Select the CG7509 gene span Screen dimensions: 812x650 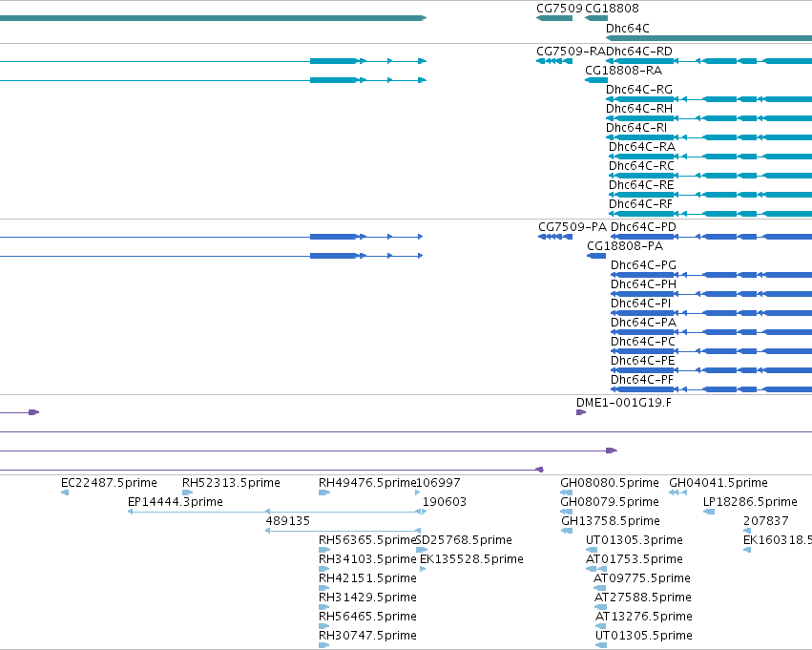(x=554, y=18)
